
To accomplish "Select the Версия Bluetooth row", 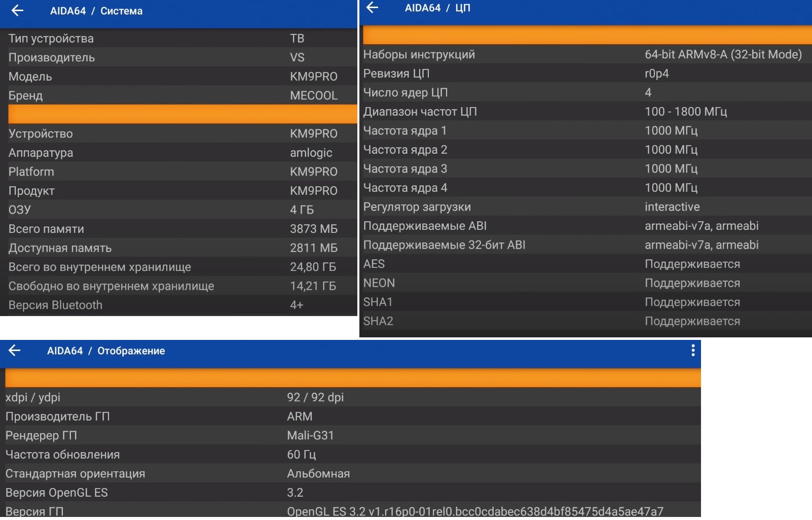I will 178,305.
